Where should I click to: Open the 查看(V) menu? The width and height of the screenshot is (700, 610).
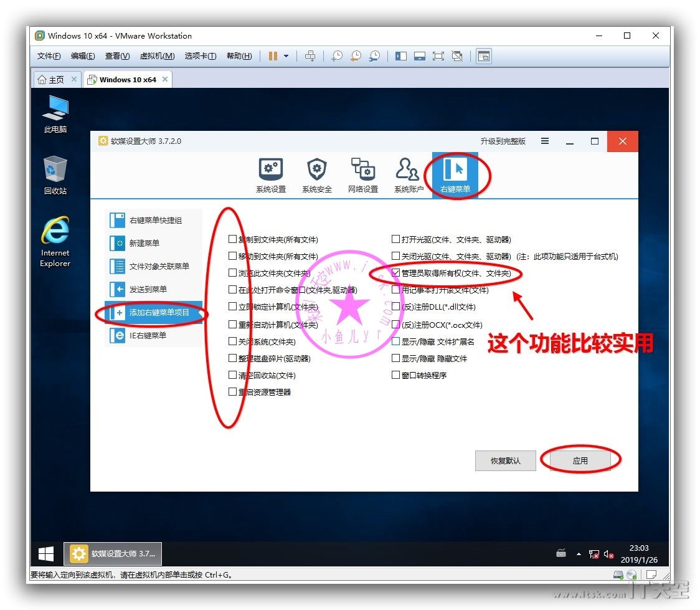point(118,56)
